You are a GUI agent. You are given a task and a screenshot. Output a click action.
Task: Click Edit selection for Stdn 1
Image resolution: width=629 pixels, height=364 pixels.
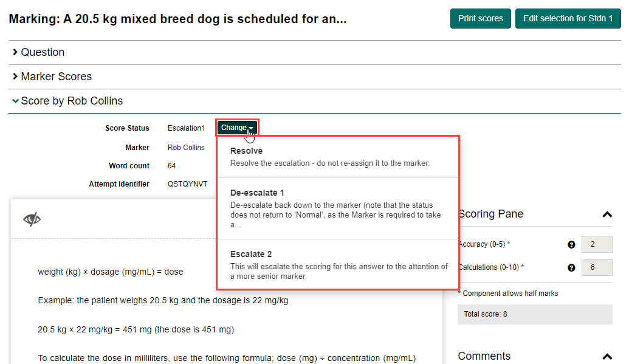click(568, 18)
